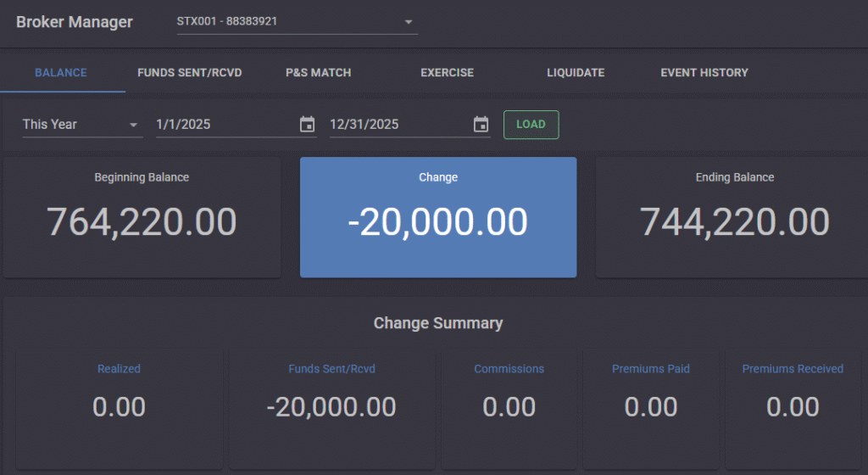Image resolution: width=868 pixels, height=475 pixels.
Task: Expand the This Year range dropdown
Action: (x=82, y=125)
